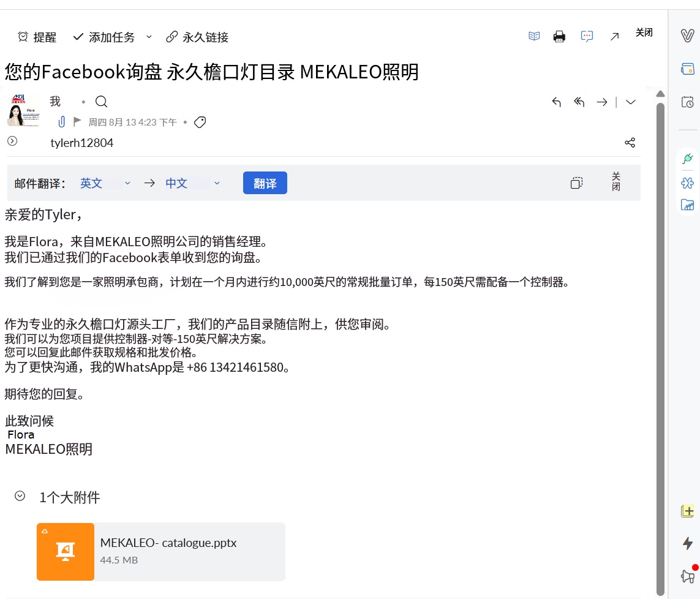Click the 永久链接 permalink item
Screen dimensions: 700x599
coord(197,37)
